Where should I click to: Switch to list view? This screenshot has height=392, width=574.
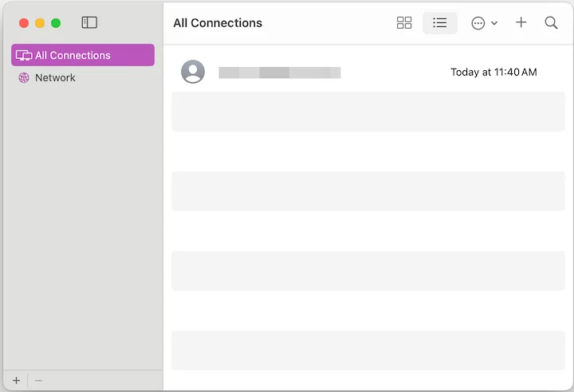(x=439, y=23)
